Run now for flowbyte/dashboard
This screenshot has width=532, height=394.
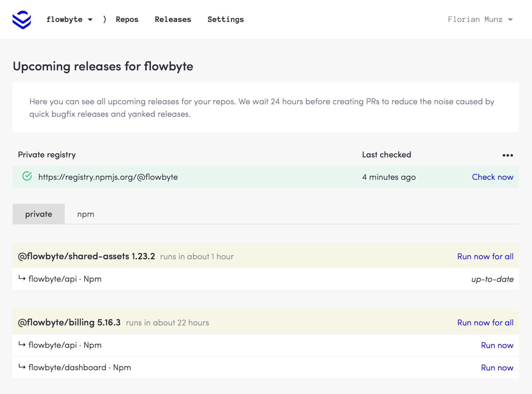pos(497,368)
